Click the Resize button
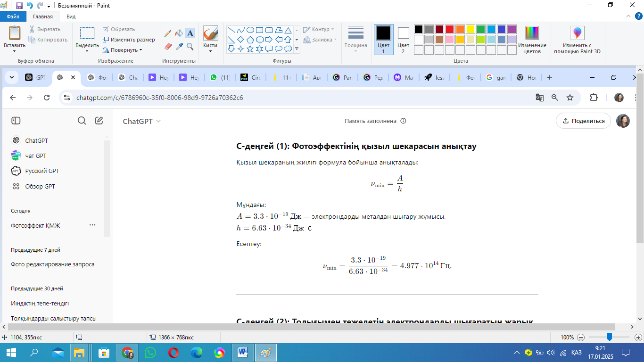The image size is (644, 362). pos(129,40)
